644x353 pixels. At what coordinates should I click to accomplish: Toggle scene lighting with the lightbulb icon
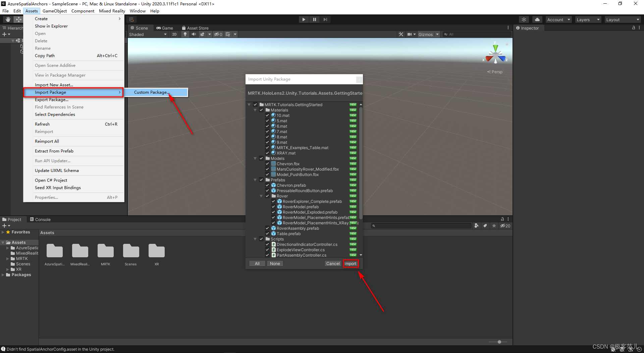185,34
